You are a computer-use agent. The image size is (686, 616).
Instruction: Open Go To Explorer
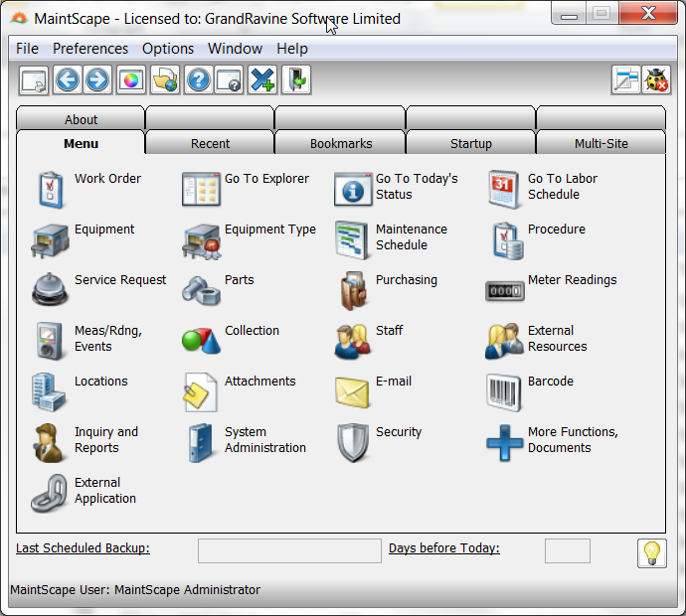(201, 190)
